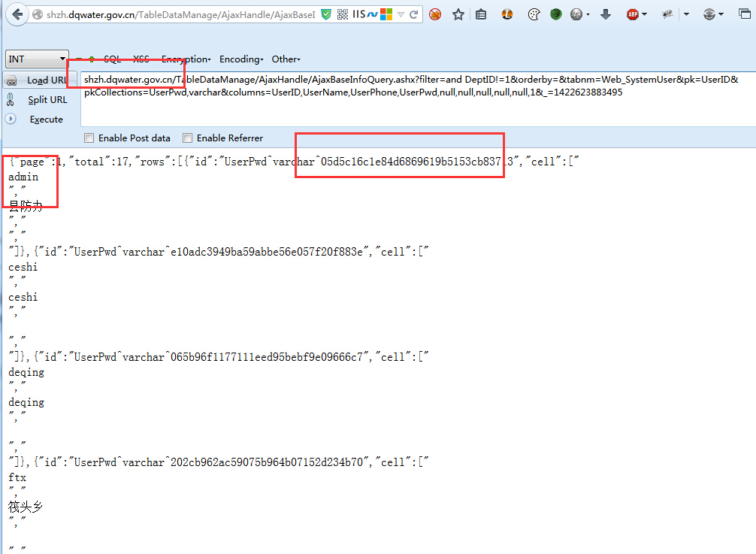Click the Split URL button
Screen dimensions: 756x554
(47, 100)
